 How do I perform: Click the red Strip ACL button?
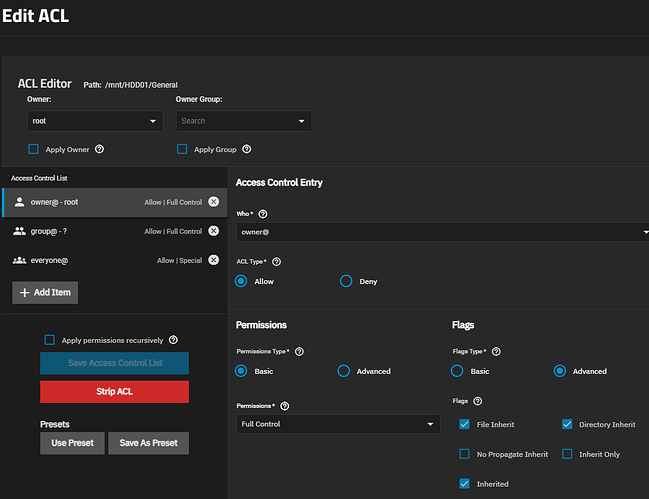coord(115,391)
